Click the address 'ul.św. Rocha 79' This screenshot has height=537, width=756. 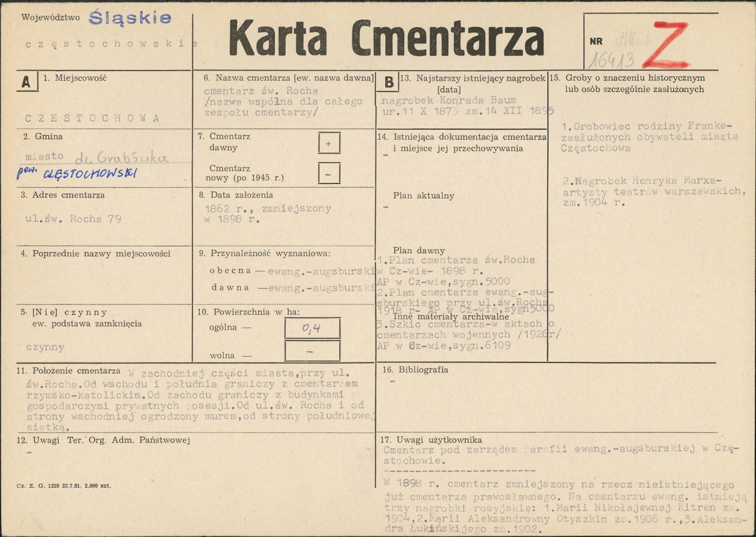pyautogui.click(x=73, y=219)
